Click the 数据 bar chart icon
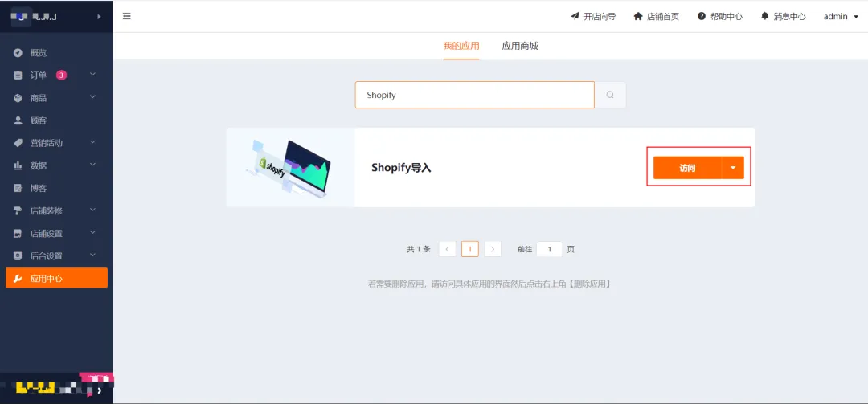The height and width of the screenshot is (404, 868). click(x=18, y=165)
